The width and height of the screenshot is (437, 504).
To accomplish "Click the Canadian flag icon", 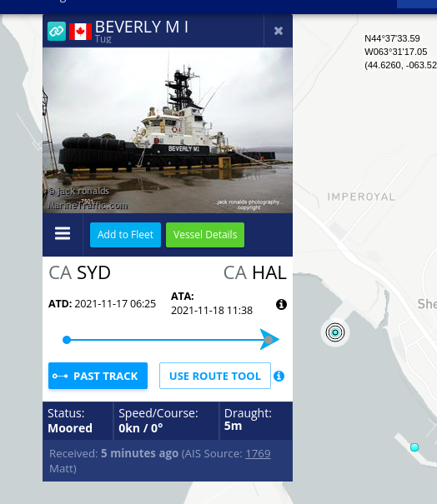I will (80, 32).
